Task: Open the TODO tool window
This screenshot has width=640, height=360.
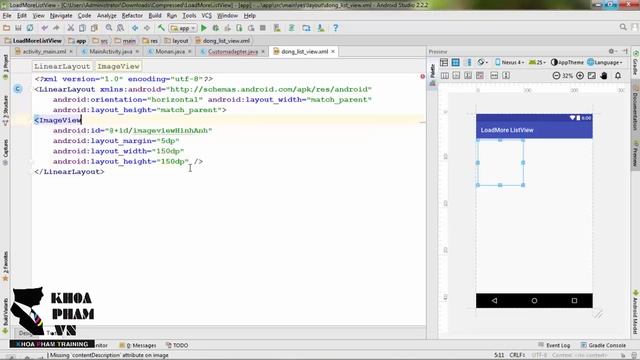Action: (177, 345)
